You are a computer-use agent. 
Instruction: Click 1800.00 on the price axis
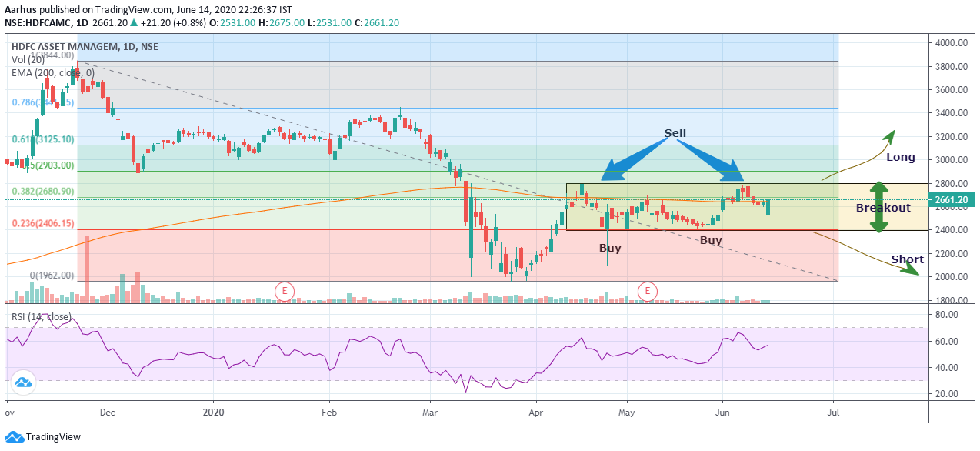(953, 300)
